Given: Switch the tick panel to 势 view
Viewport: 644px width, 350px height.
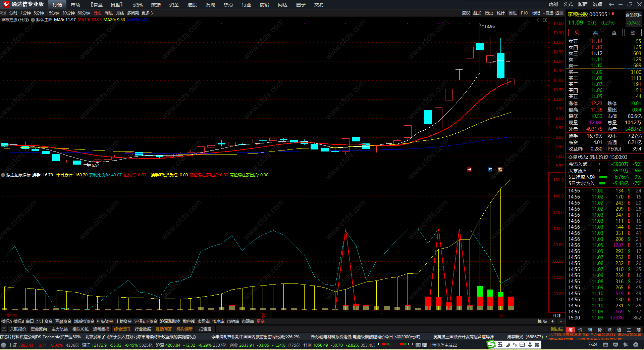Looking at the screenshot, I should click(600, 330).
